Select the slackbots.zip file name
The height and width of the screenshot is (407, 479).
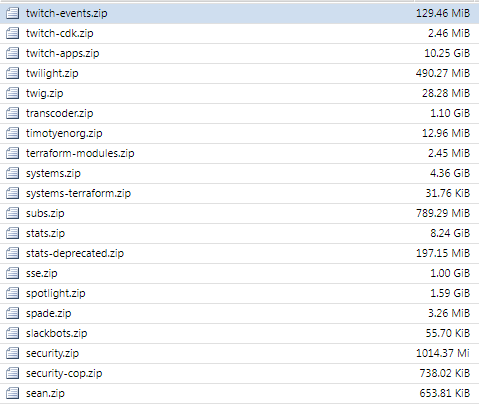[57, 333]
